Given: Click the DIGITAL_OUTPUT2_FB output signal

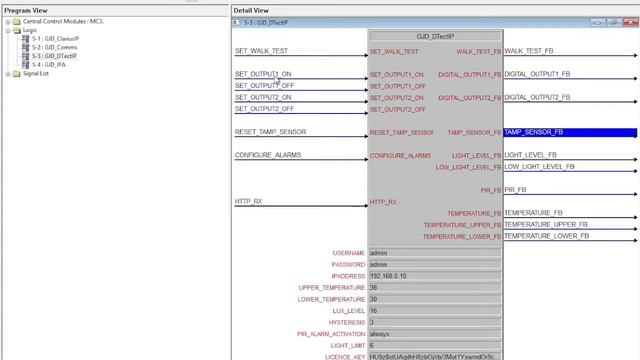Looking at the screenshot, I should click(537, 98).
